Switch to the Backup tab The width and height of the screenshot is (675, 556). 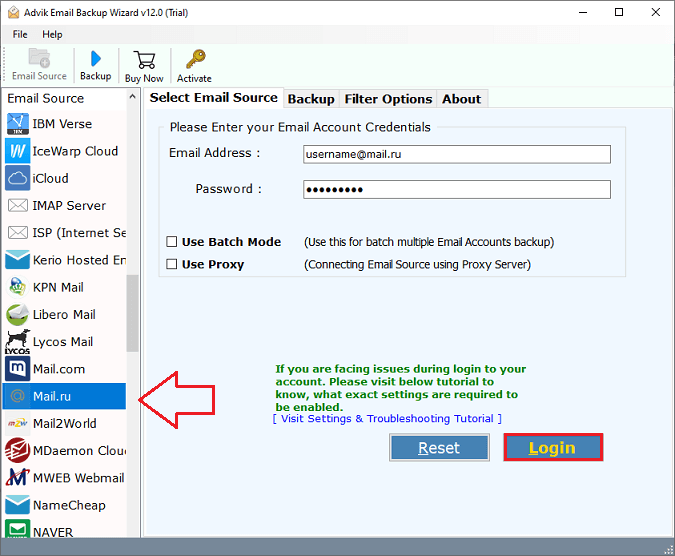coord(311,99)
